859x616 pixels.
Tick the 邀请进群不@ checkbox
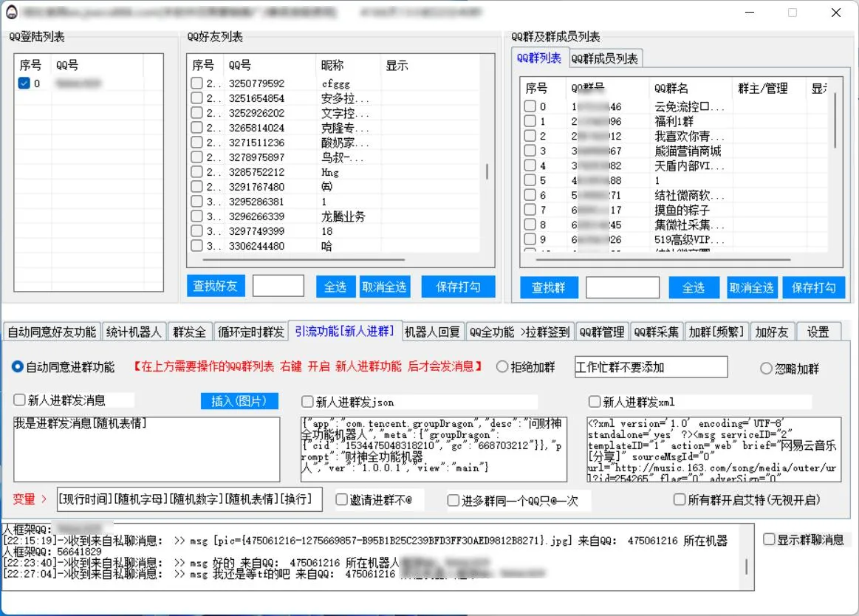(x=341, y=500)
